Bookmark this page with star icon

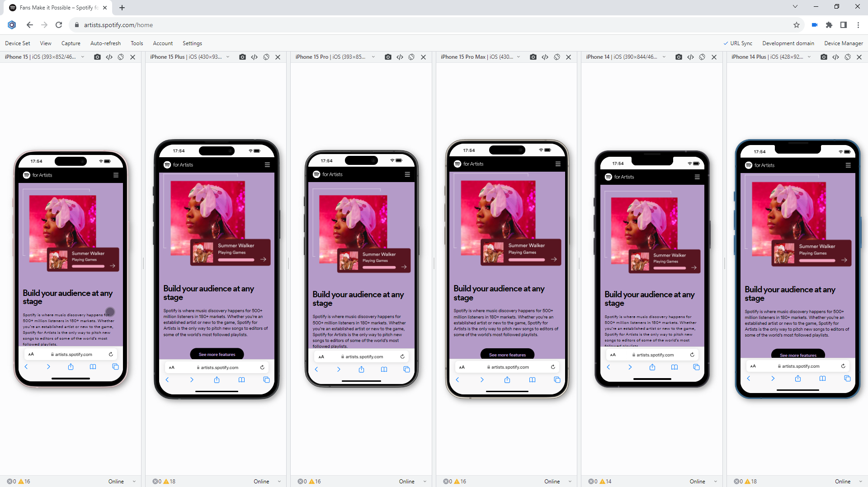click(797, 25)
